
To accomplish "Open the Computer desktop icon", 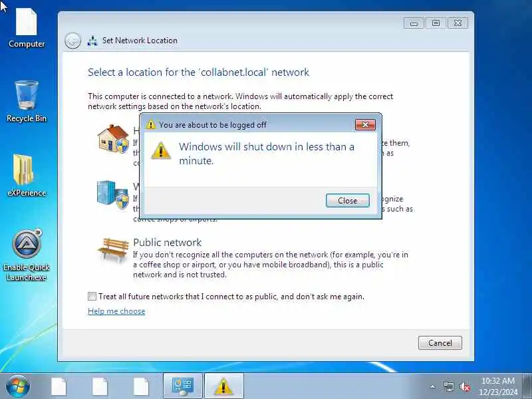I will [x=26, y=29].
